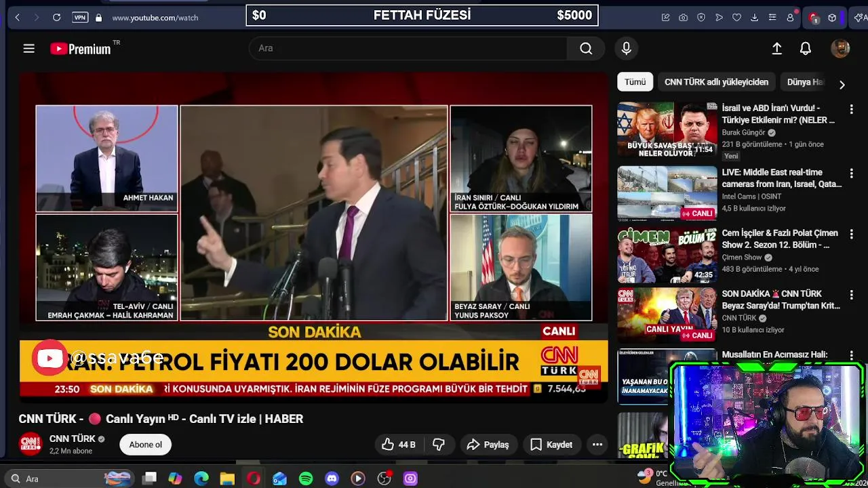Dislike the video with thumbs-down
868x488 pixels.
tap(439, 445)
